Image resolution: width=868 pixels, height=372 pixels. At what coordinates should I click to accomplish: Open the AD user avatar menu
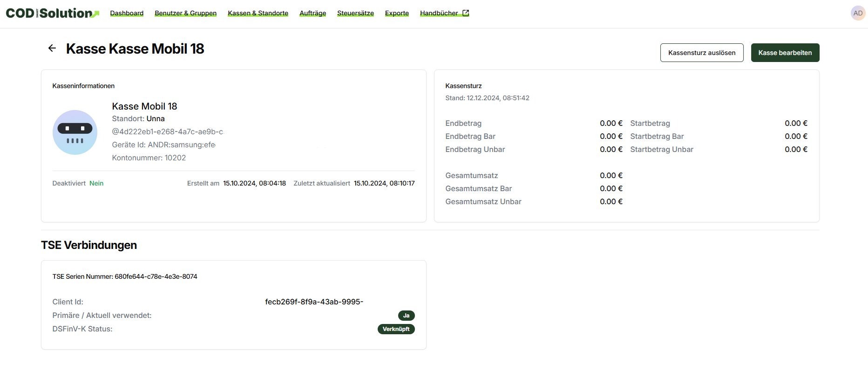857,13
